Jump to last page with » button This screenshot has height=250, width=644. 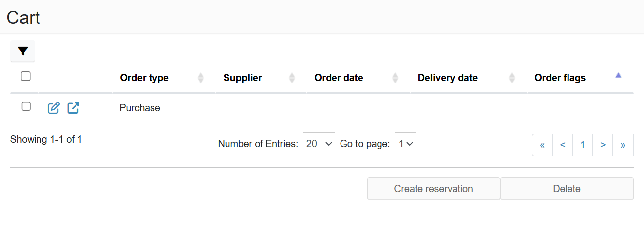coord(623,145)
